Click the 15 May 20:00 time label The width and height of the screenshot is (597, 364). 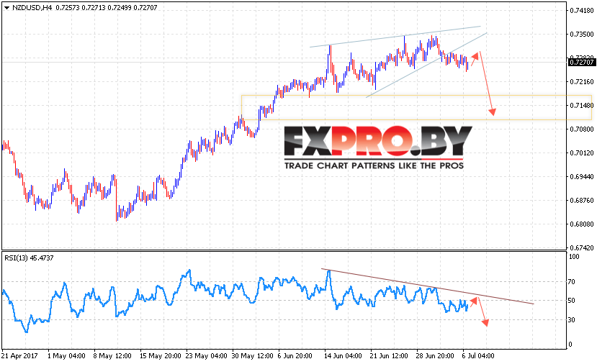pos(161,356)
